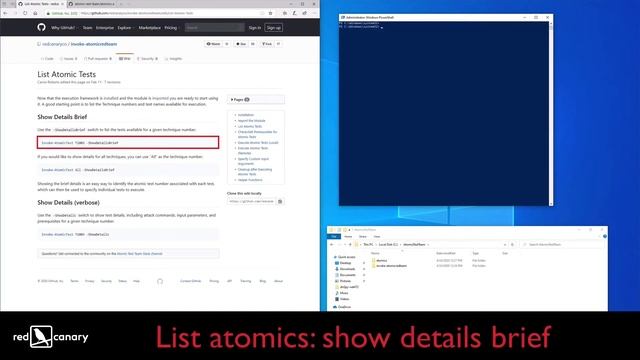The width and height of the screenshot is (640, 360).
Task: Open OneDrive in Explorer sidebar
Action: pos(342,307)
